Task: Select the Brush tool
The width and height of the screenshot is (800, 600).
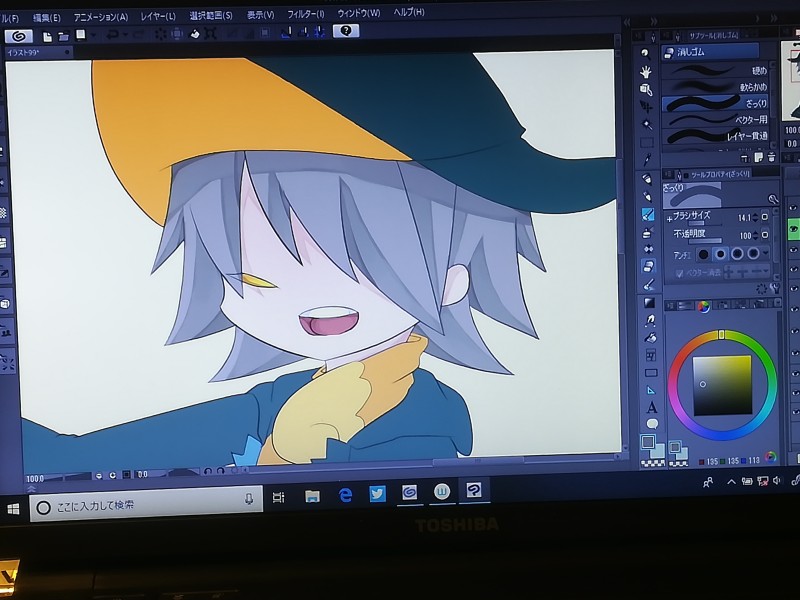Action: [647, 214]
